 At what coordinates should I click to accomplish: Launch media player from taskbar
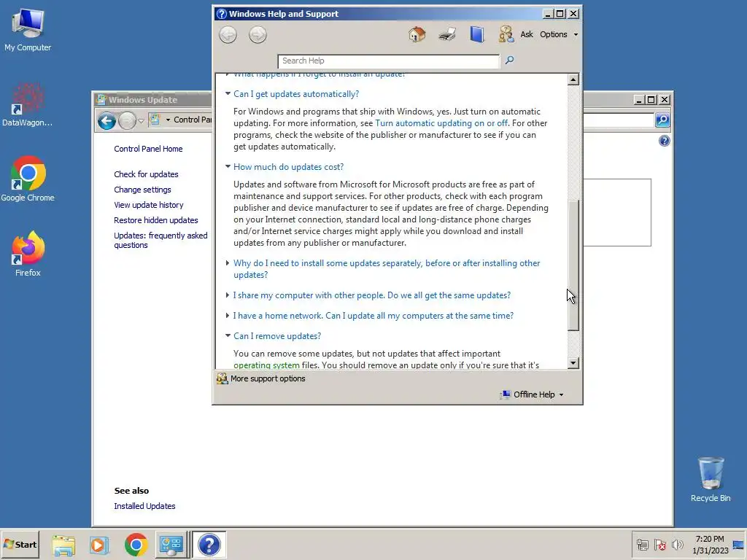click(x=99, y=545)
